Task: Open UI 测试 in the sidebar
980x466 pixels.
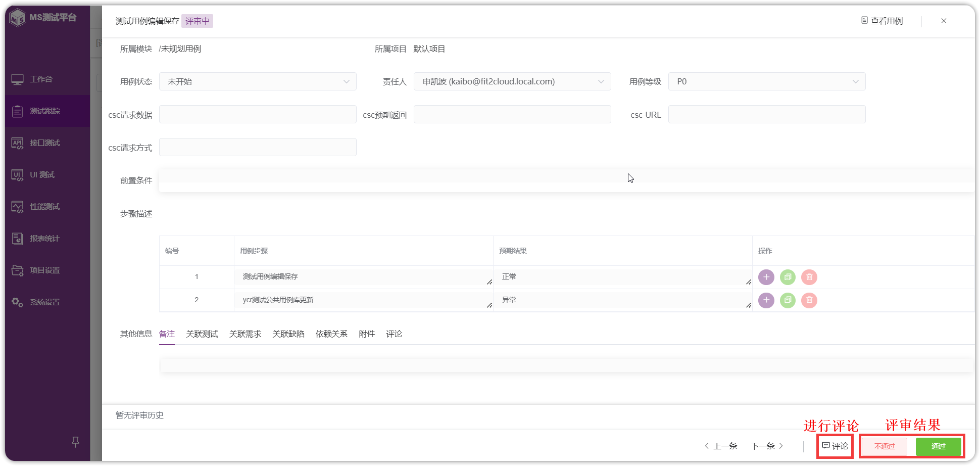Action: pos(47,175)
